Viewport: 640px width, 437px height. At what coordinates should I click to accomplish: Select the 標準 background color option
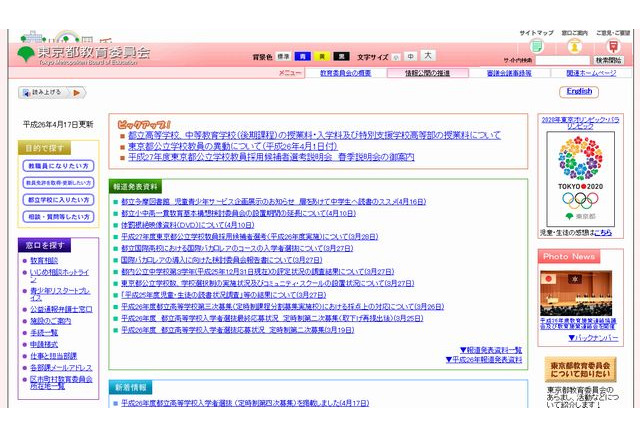click(284, 57)
